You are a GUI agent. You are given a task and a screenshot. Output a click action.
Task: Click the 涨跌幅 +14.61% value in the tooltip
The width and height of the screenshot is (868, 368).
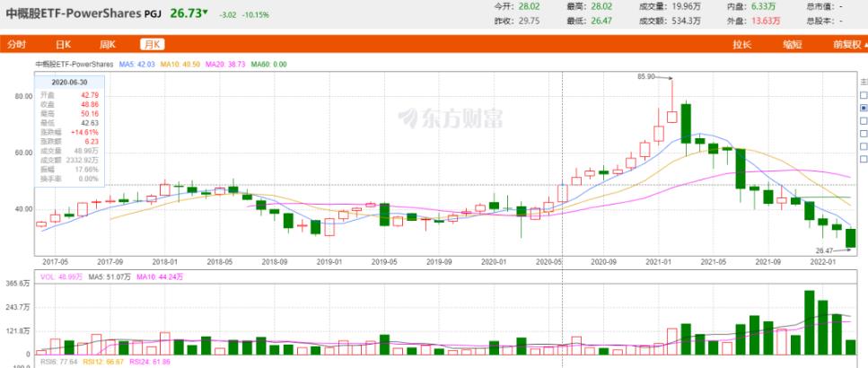point(84,132)
